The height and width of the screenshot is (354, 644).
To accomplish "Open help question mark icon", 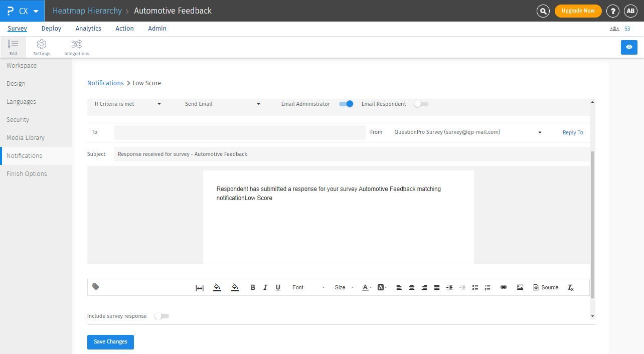I will point(612,11).
